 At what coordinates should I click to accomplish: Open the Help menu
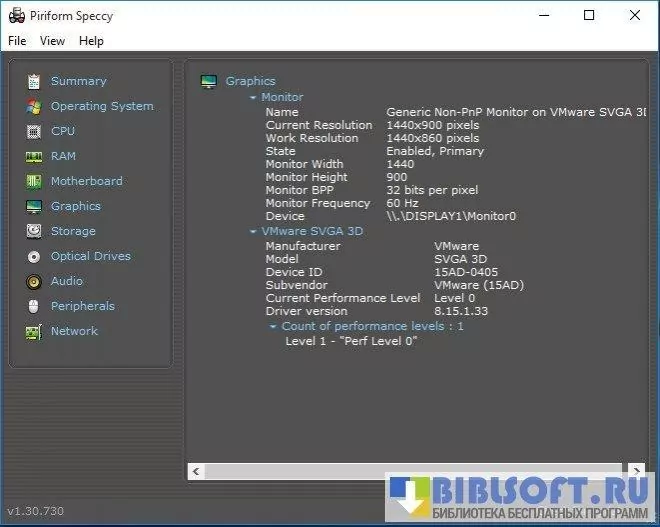pos(91,41)
